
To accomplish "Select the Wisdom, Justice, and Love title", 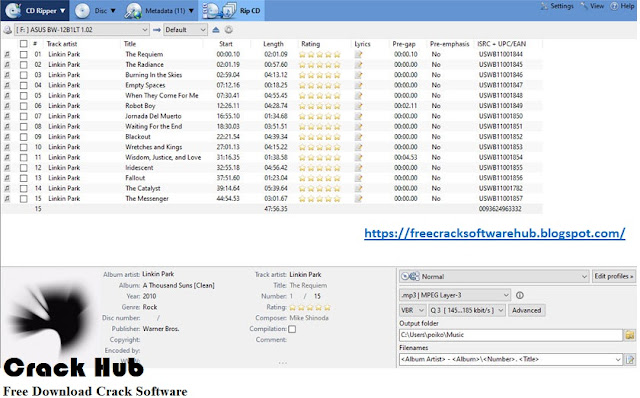I will [x=163, y=158].
